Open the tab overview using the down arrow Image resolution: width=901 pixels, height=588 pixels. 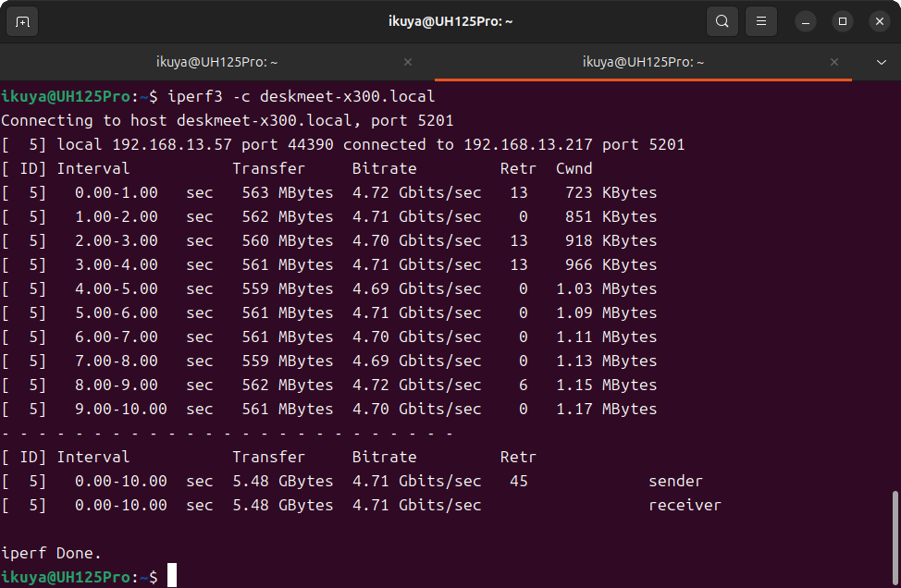[880, 62]
